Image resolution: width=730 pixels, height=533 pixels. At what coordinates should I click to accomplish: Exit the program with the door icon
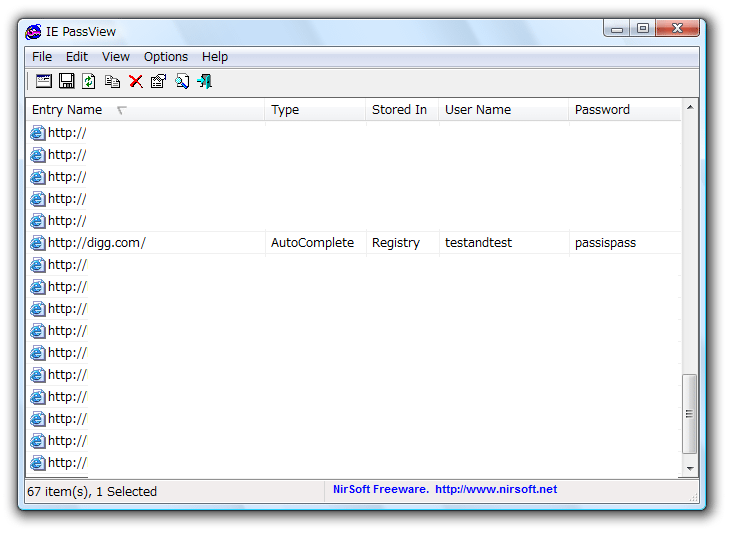[x=204, y=81]
